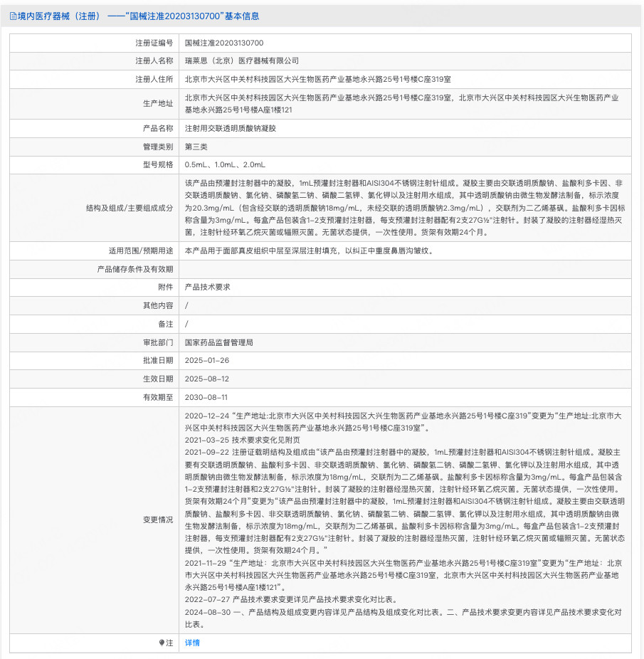This screenshot has width=644, height=659.
Task: Click the 2022-07-27 change record entry
Action: 291,599
